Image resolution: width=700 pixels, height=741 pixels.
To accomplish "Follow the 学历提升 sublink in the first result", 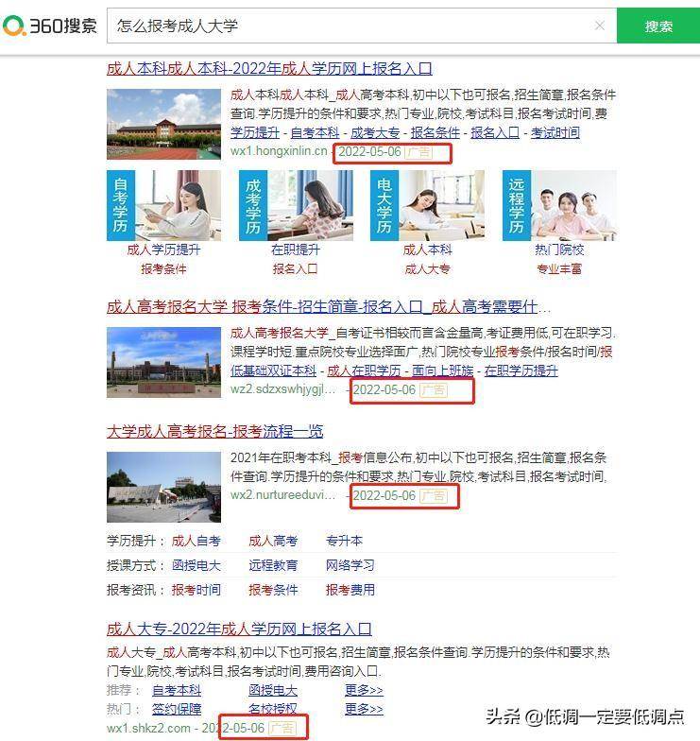I will [255, 132].
